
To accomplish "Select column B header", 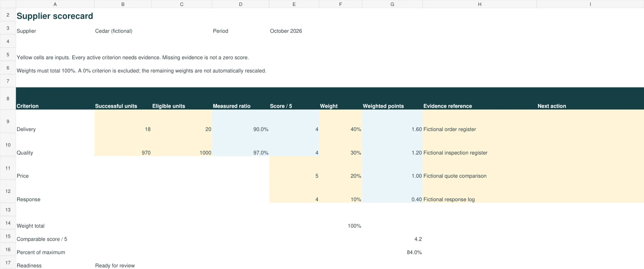I will (x=123, y=4).
